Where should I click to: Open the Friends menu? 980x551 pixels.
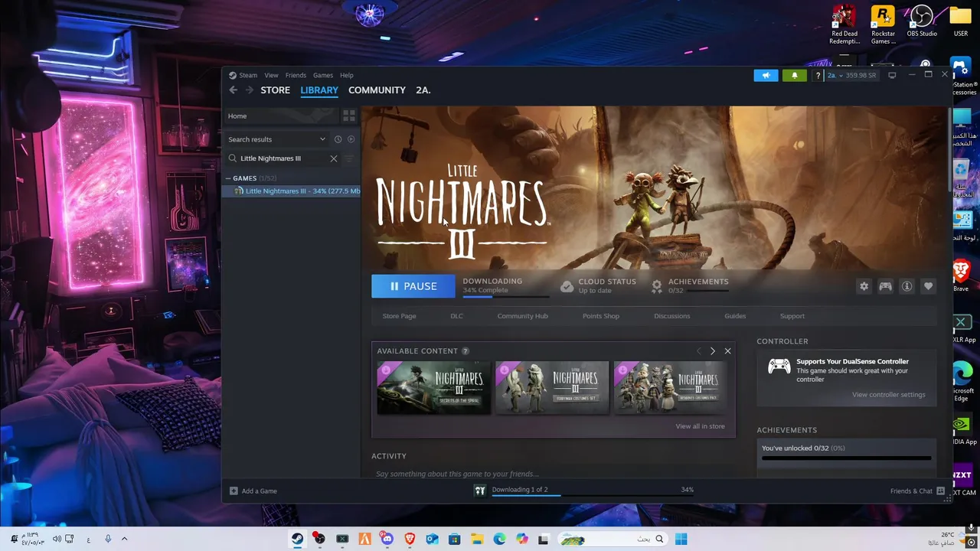[x=296, y=76]
